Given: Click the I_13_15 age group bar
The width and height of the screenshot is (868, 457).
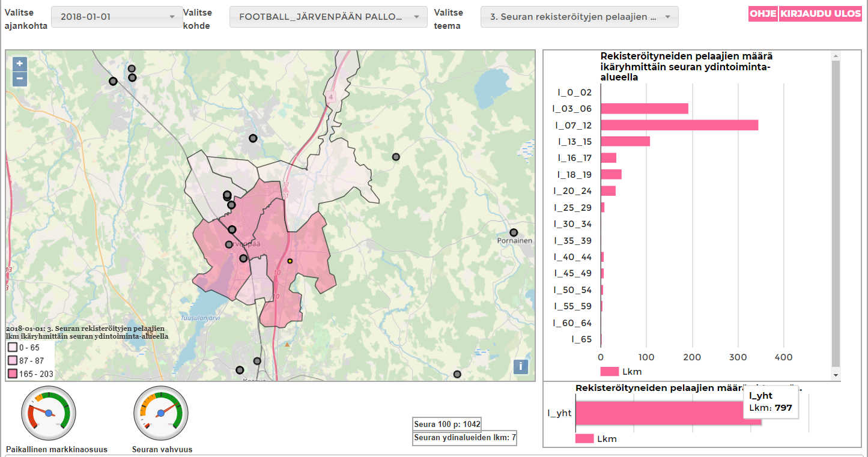Looking at the screenshot, I should coord(625,141).
